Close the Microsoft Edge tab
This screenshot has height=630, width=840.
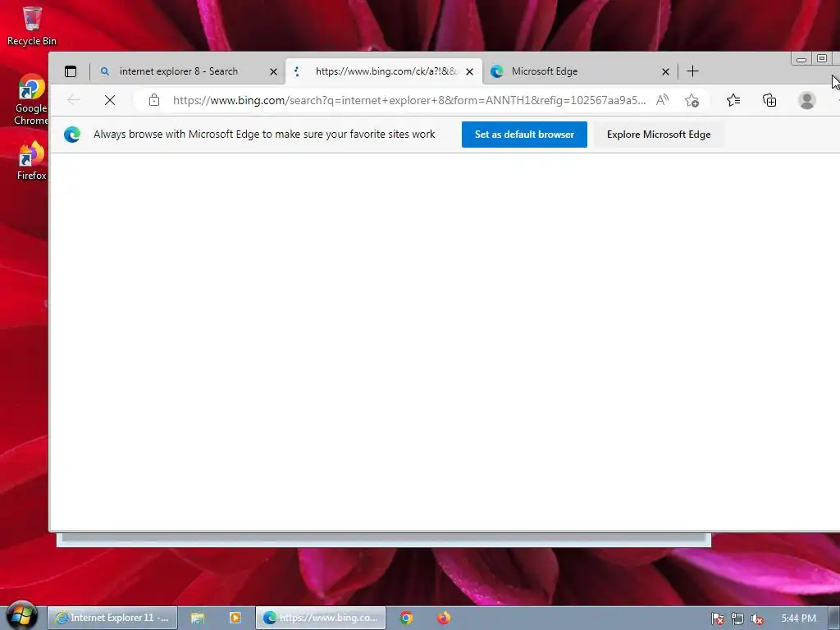[x=665, y=71]
